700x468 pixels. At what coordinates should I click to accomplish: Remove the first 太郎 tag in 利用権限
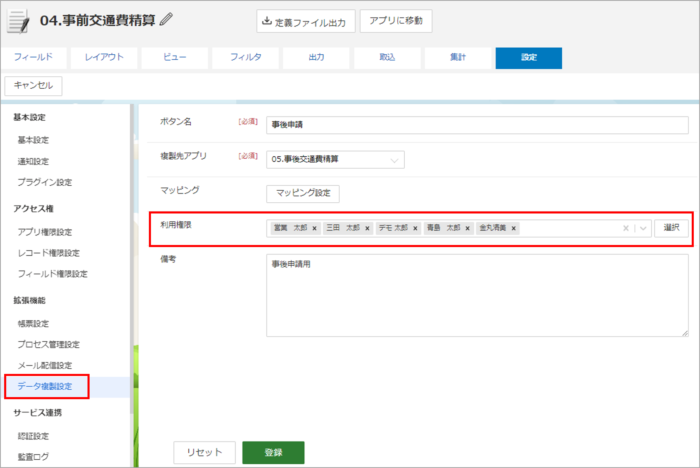[x=314, y=228]
